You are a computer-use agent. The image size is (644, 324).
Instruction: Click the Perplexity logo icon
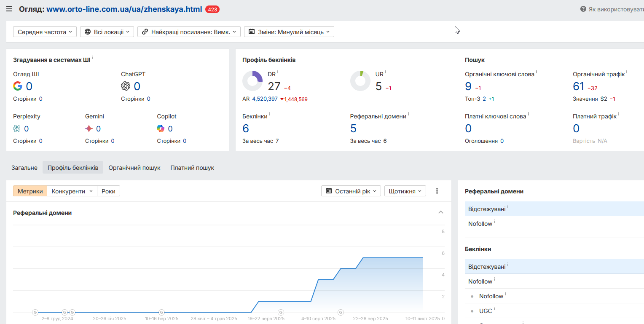[x=17, y=129]
